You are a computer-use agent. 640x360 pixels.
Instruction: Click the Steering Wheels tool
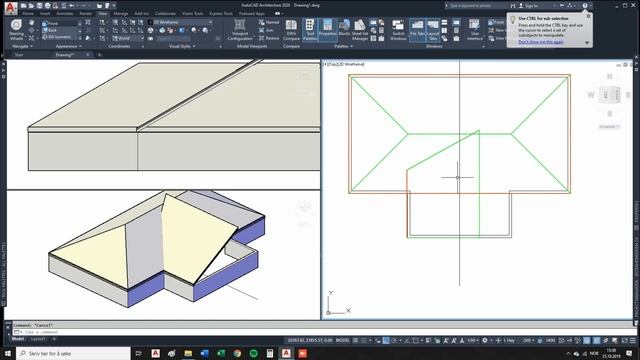16,30
